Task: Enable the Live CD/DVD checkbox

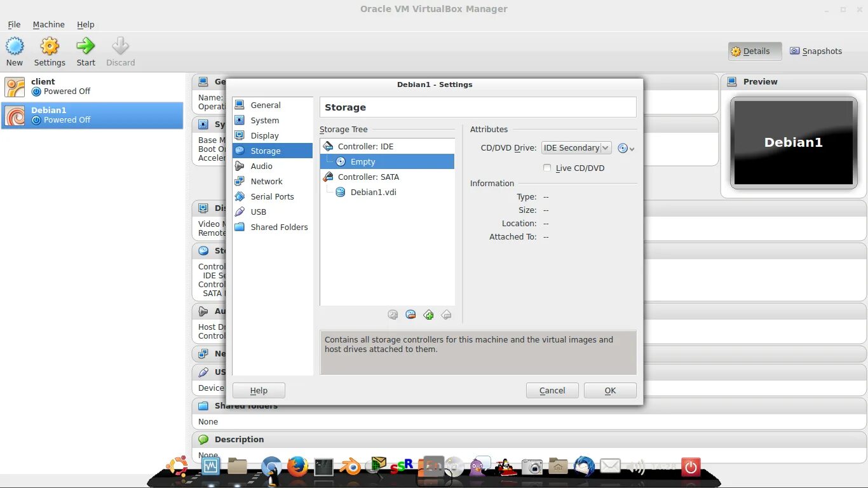Action: [x=547, y=168]
